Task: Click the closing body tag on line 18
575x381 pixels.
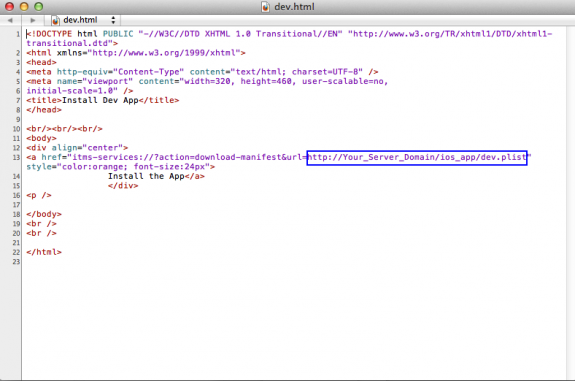Action: point(44,214)
